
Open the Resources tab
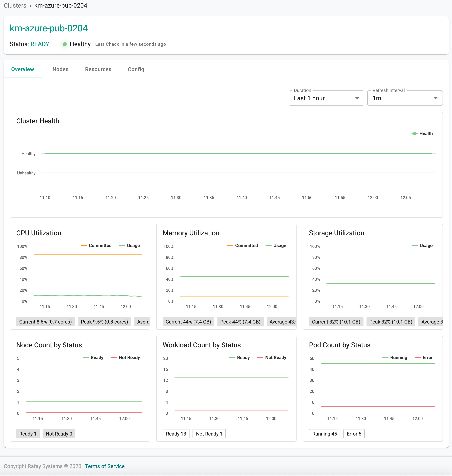98,69
